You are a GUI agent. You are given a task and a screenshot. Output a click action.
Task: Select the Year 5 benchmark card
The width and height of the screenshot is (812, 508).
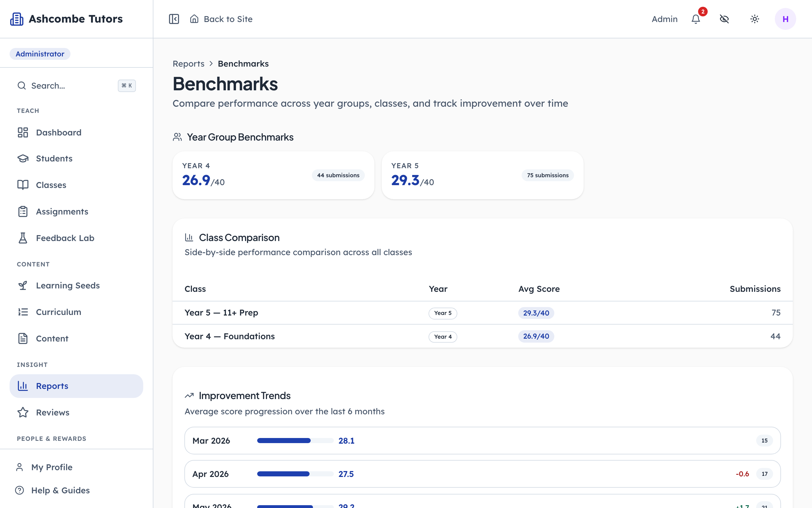click(482, 175)
